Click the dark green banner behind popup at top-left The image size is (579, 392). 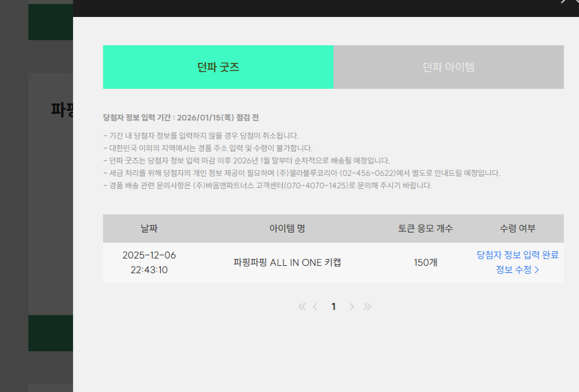pos(50,22)
